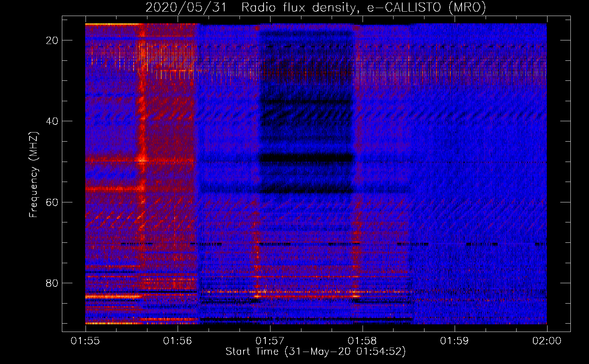Click the 02:00 time tick label
The height and width of the screenshot is (364, 589).
tap(547, 341)
